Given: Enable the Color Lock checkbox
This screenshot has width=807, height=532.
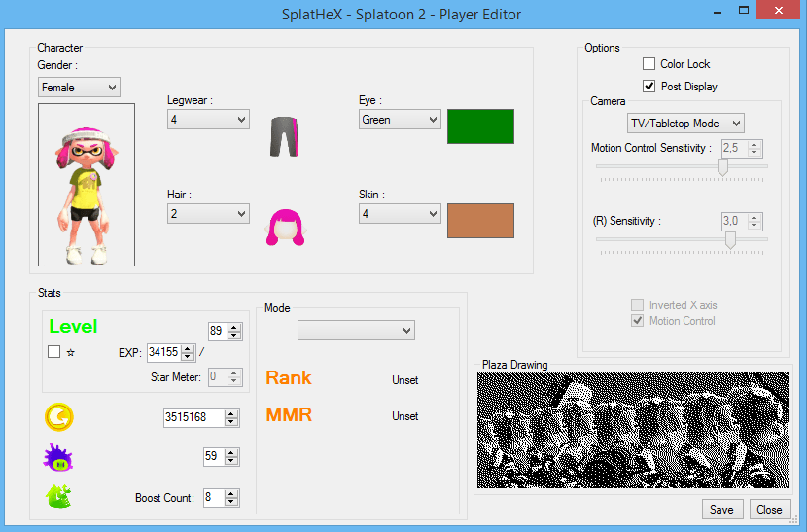Looking at the screenshot, I should (649, 64).
